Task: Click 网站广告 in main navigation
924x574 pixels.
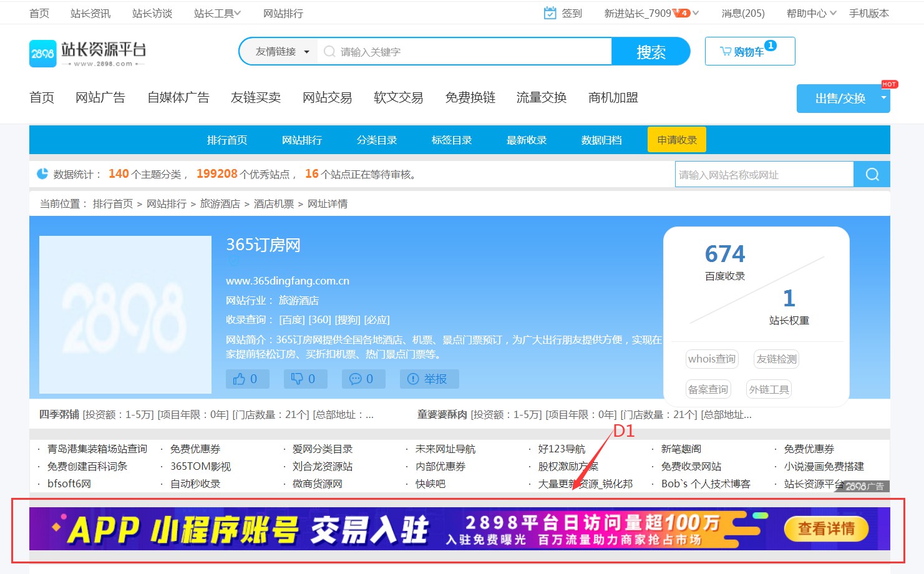Action: [100, 97]
